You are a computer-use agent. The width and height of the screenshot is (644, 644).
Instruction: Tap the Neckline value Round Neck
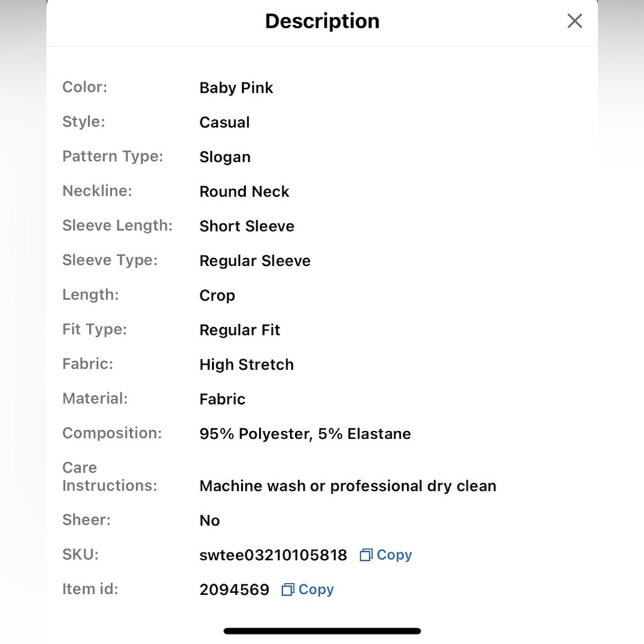click(244, 192)
